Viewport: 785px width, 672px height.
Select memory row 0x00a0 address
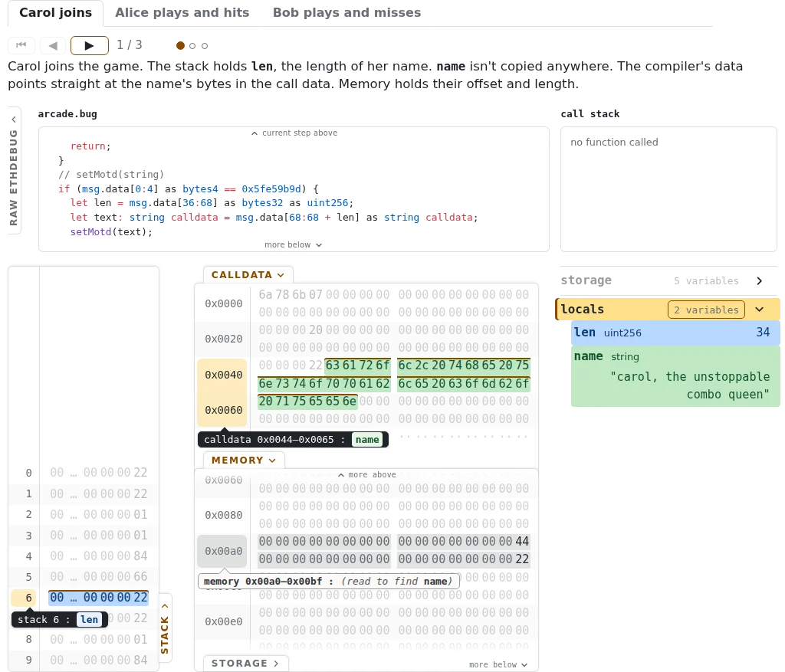click(x=223, y=551)
